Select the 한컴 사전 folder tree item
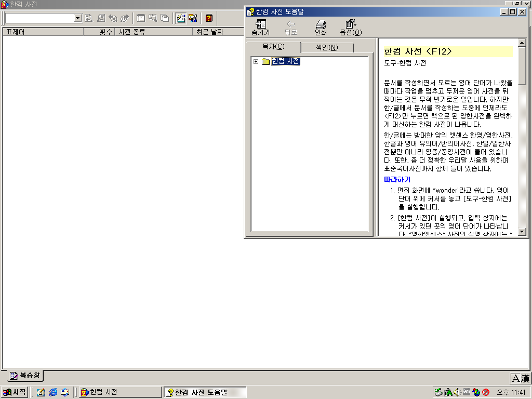This screenshot has height=399, width=532. tap(285, 61)
